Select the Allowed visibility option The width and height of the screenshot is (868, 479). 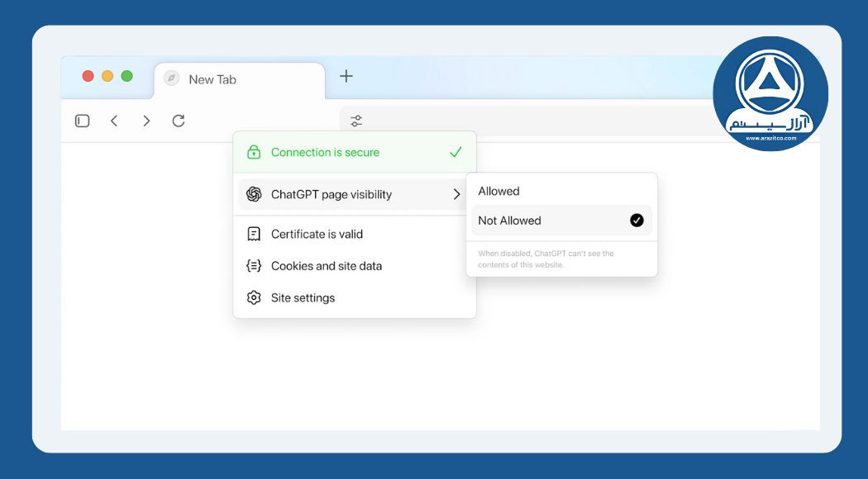(499, 192)
